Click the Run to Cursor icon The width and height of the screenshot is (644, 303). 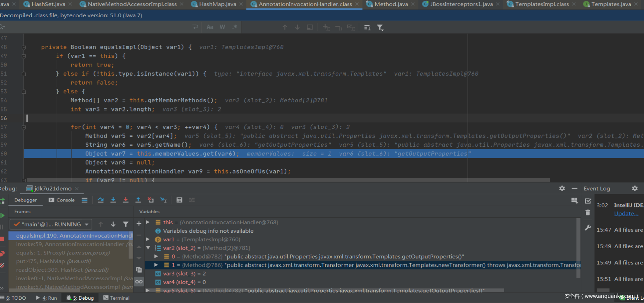tap(163, 200)
